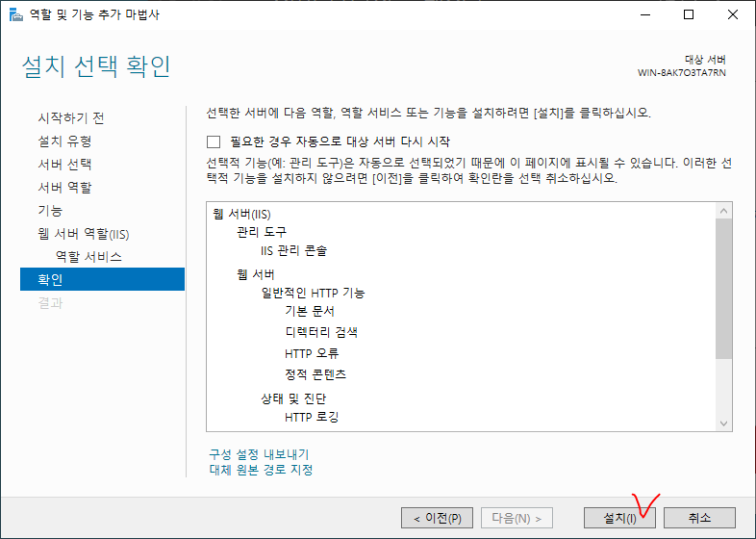This screenshot has width=756, height=539.
Task: Open the 역할 서비스 sub-step
Action: [x=88, y=257]
